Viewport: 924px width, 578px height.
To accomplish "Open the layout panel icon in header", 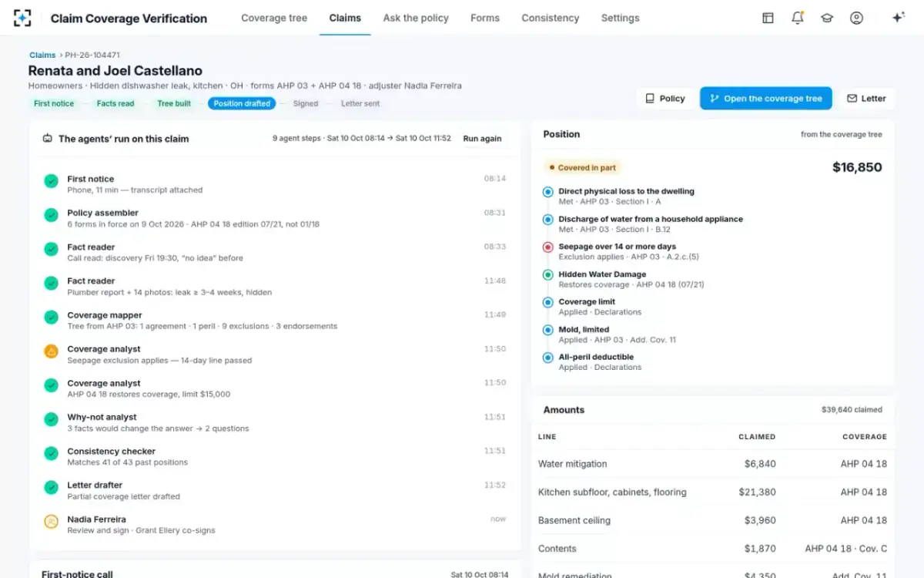I will click(768, 18).
